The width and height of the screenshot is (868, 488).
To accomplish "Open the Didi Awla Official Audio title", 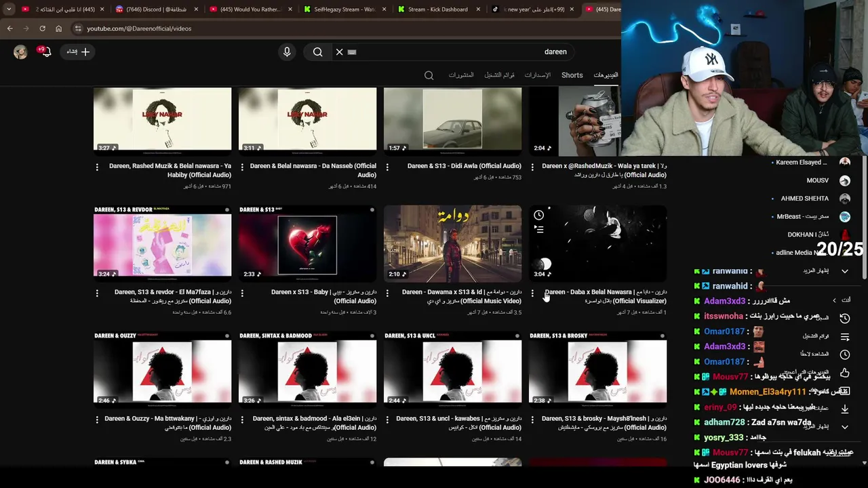I will coord(465,166).
